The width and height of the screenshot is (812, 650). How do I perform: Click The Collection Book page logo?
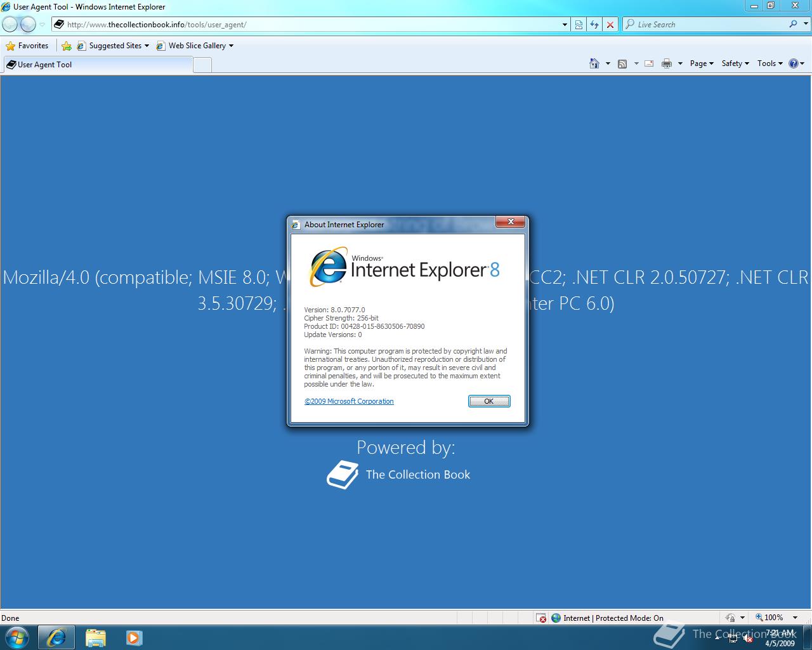click(399, 475)
